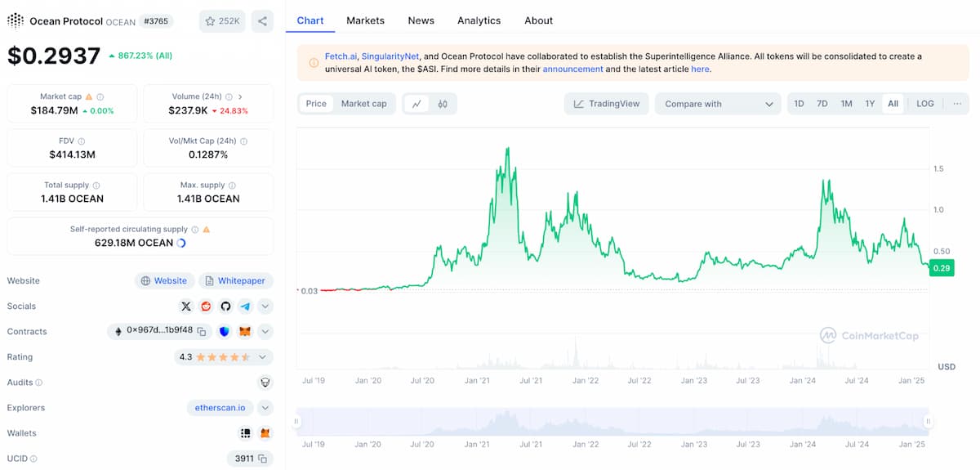Switch chart to Market cap view
The width and height of the screenshot is (980, 470).
(x=364, y=104)
